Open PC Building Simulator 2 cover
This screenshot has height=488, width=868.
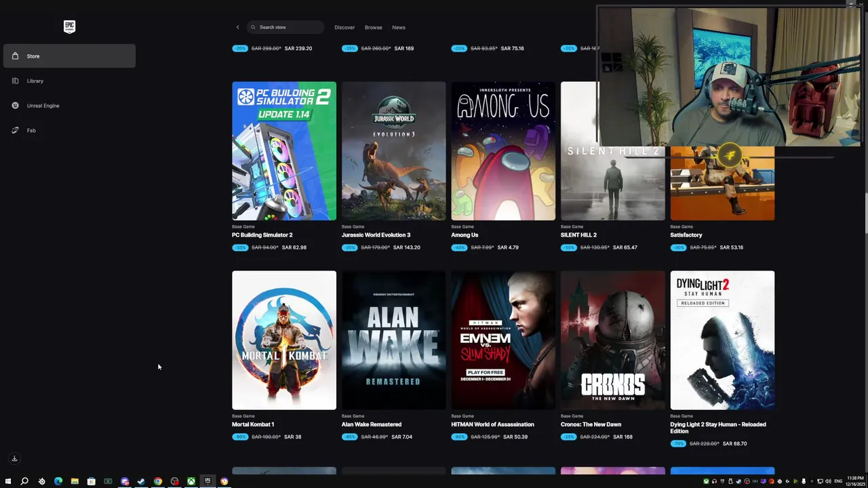[284, 151]
